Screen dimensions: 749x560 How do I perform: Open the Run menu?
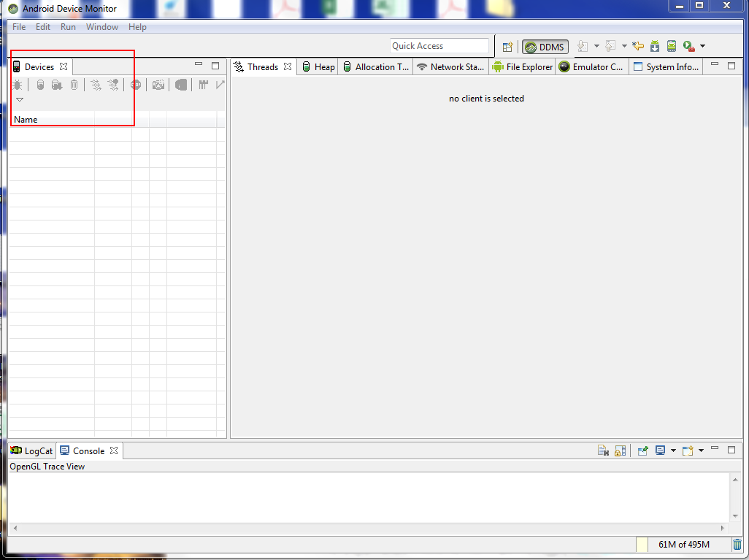point(68,27)
